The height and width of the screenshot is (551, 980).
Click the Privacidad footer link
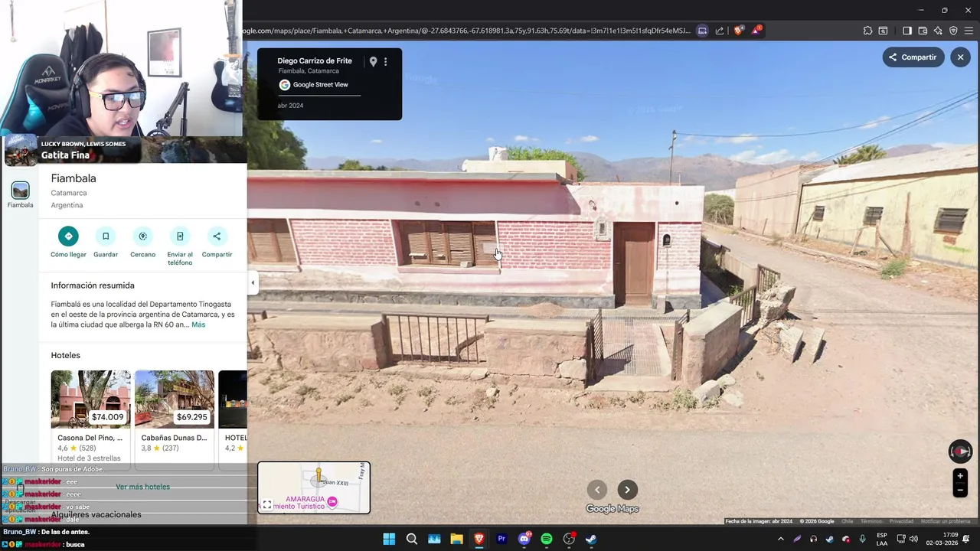pos(901,521)
